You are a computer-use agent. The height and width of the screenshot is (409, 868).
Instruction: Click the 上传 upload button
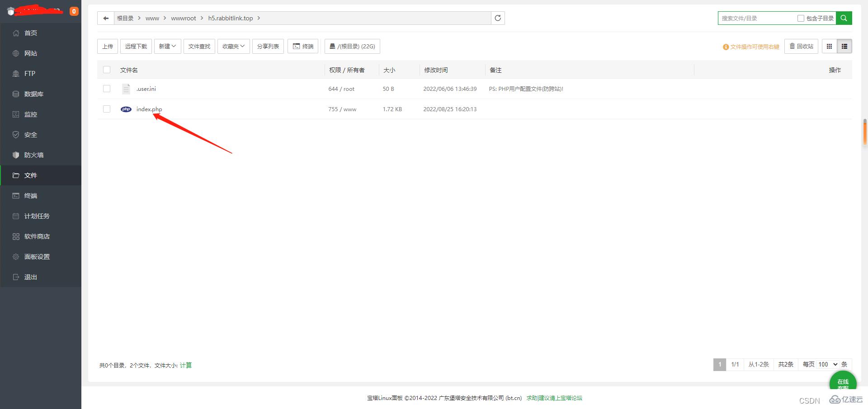click(x=108, y=46)
